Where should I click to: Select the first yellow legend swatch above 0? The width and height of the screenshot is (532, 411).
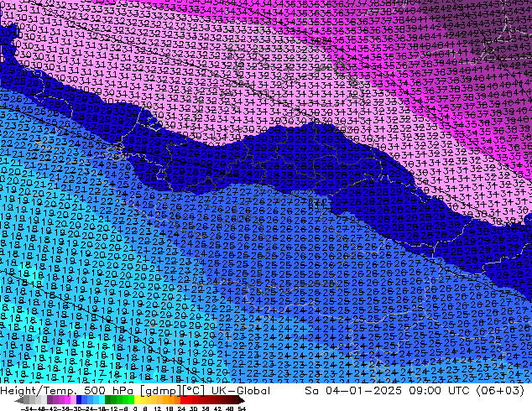point(137,400)
